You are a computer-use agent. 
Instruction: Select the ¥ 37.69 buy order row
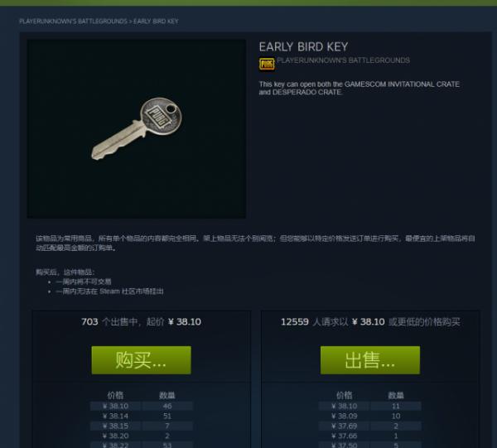tap(370, 426)
